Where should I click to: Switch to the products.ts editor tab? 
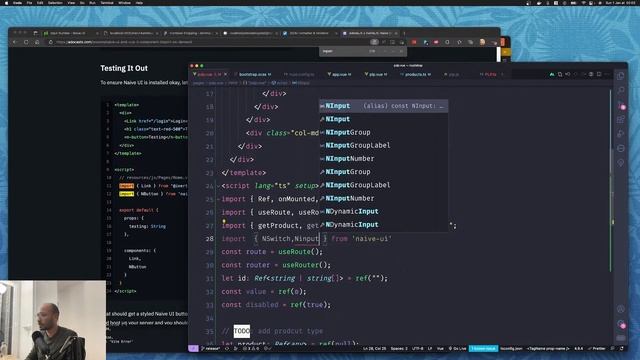coord(416,74)
